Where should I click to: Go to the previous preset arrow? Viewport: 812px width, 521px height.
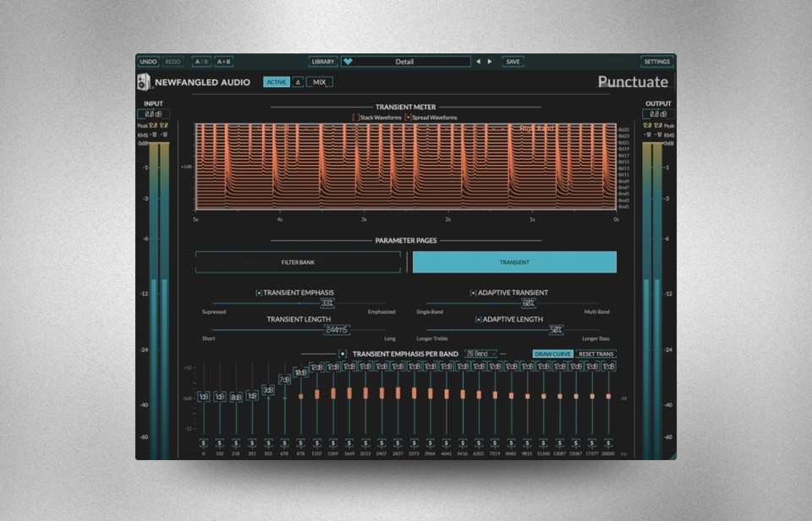click(x=478, y=62)
